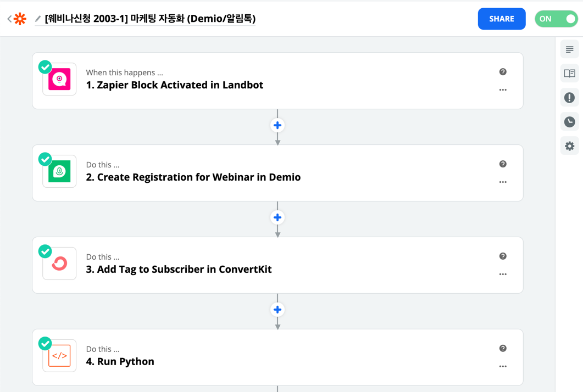
Task: Edit the Zap title text
Action: (150, 19)
